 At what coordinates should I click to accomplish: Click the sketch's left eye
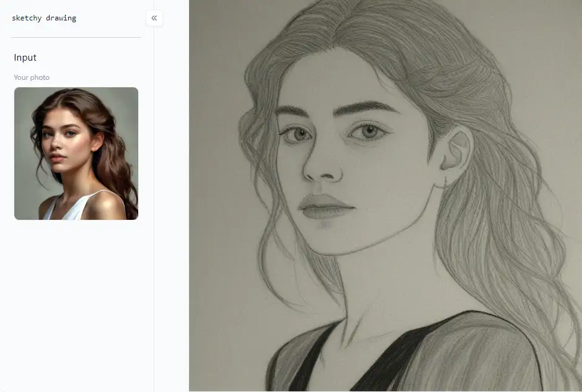pyautogui.click(x=298, y=133)
